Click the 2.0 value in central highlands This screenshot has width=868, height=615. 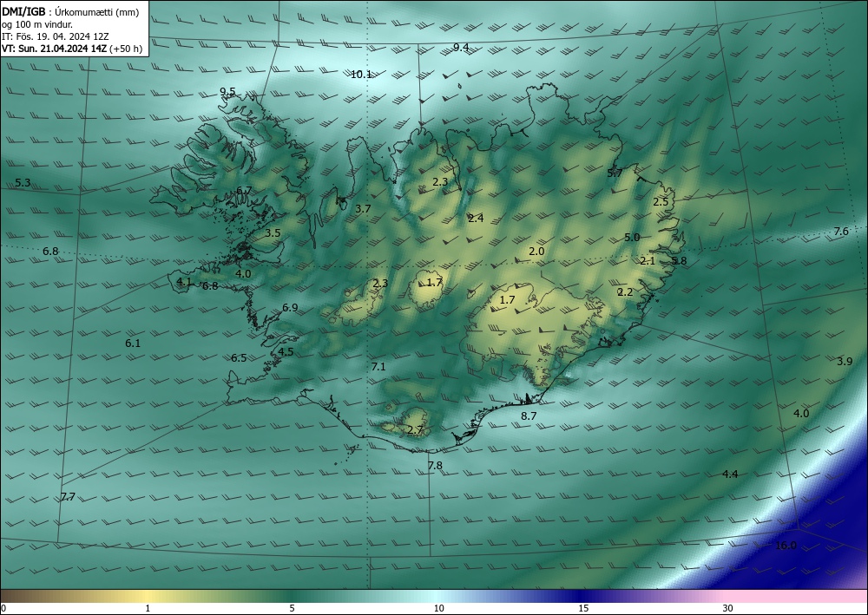tap(536, 251)
